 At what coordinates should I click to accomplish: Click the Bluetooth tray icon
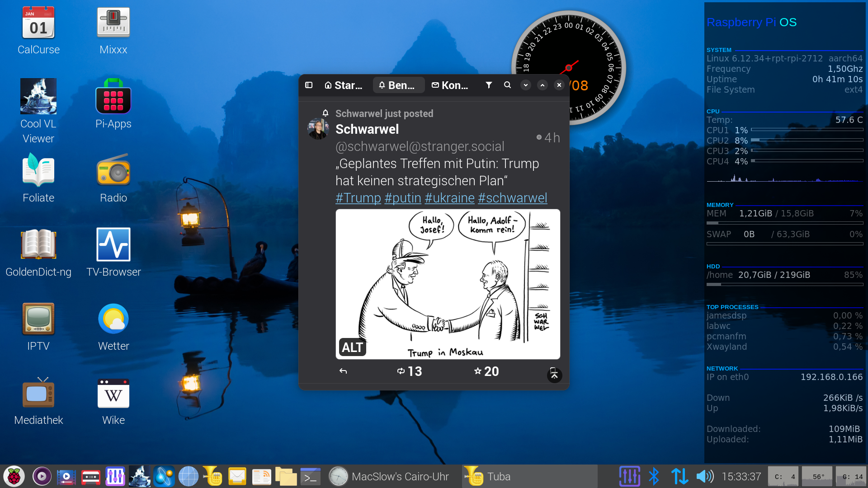[654, 476]
